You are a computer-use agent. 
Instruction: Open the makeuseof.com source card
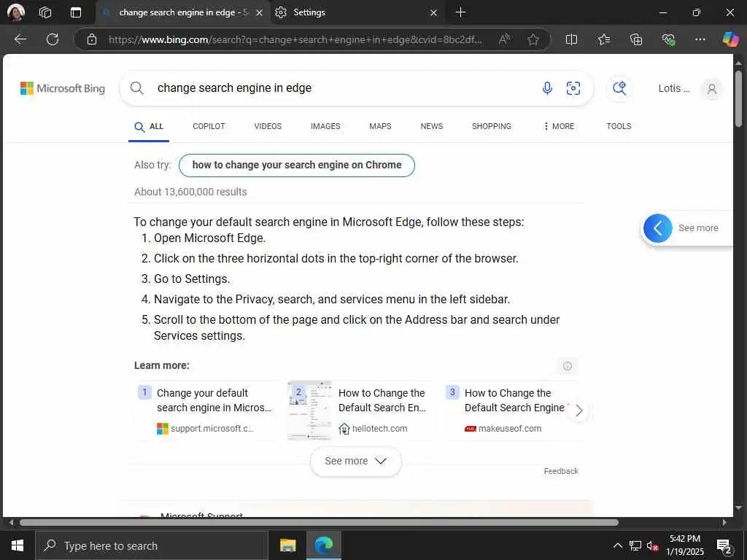coord(514,411)
